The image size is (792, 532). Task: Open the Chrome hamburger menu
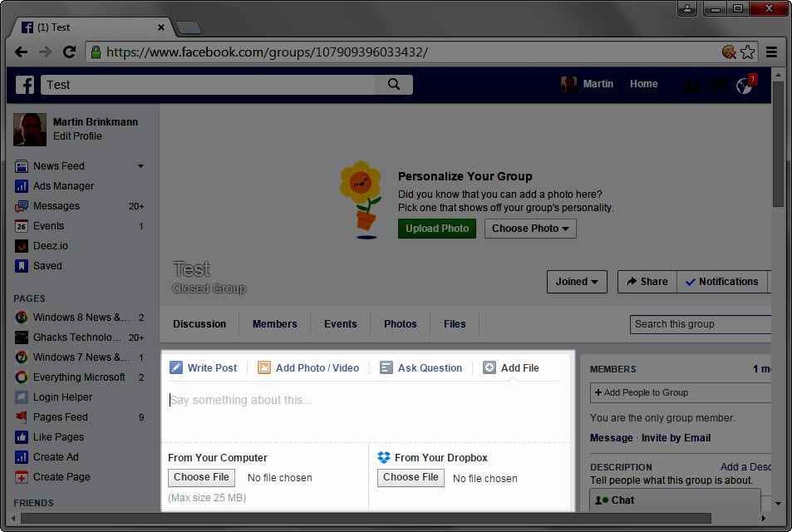pyautogui.click(x=771, y=52)
